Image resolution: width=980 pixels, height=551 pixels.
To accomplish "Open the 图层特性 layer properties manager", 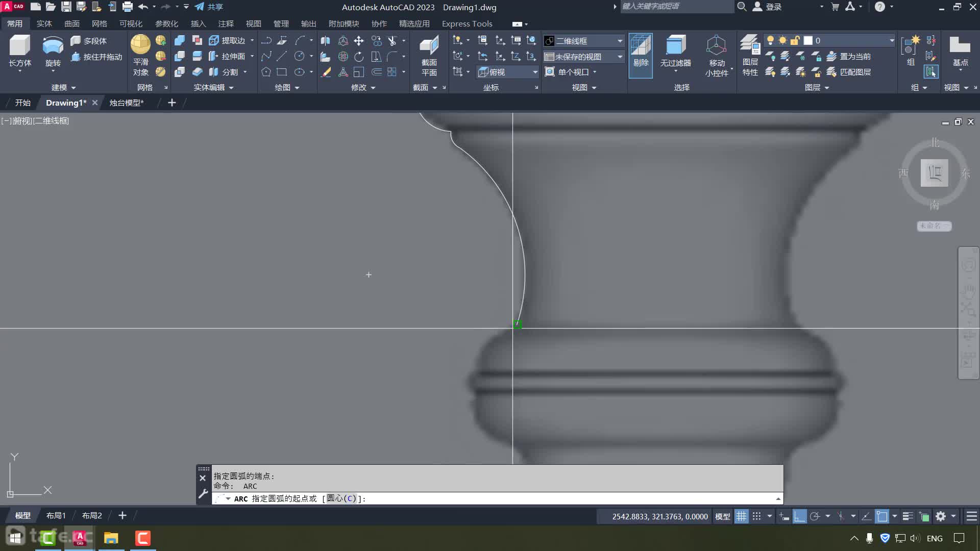I will click(750, 55).
